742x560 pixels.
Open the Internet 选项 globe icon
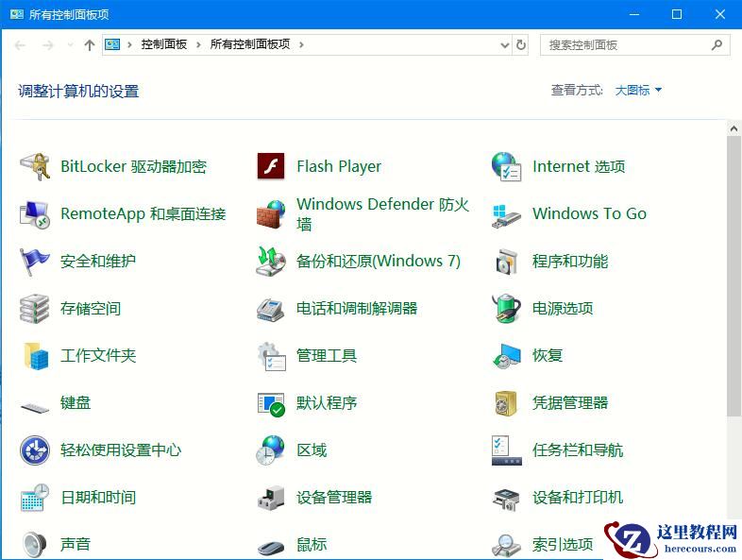pyautogui.click(x=506, y=166)
